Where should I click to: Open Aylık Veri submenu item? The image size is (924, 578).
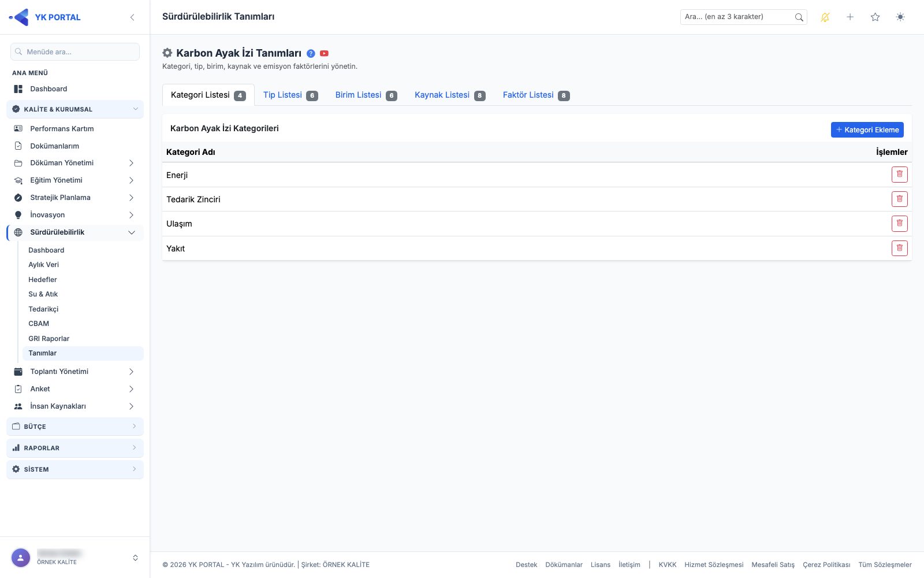(x=83, y=265)
